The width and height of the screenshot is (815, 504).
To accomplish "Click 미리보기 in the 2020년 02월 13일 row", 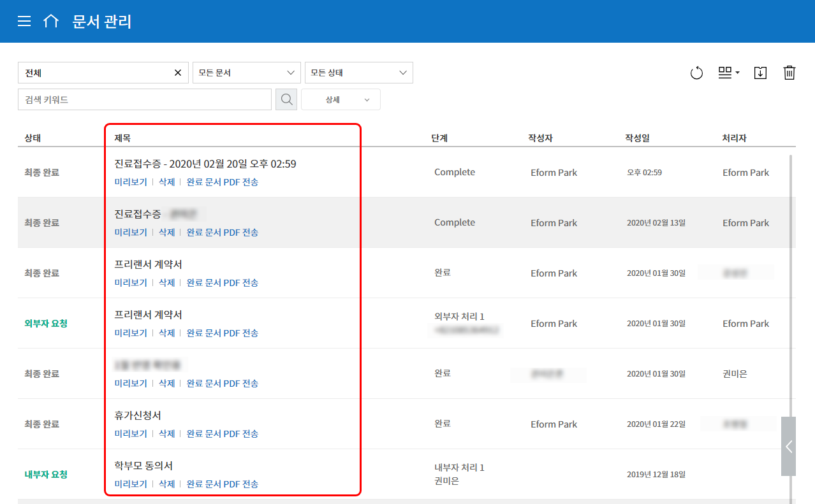I will click(x=131, y=233).
